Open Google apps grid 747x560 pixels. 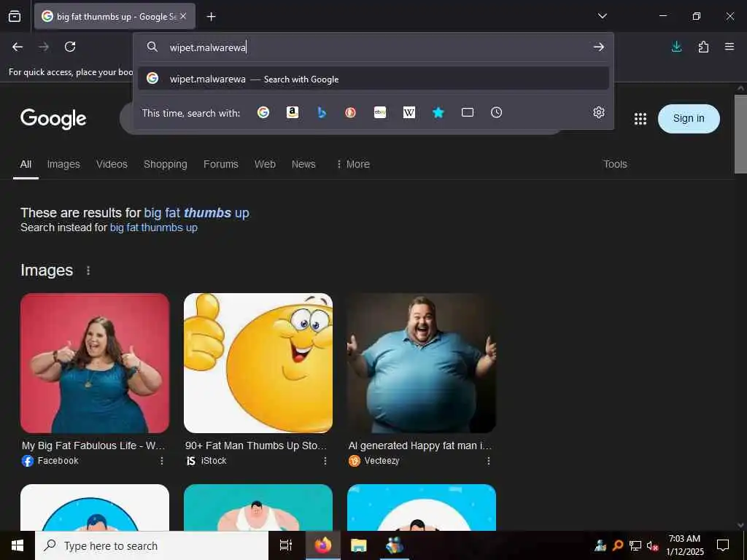pos(640,119)
